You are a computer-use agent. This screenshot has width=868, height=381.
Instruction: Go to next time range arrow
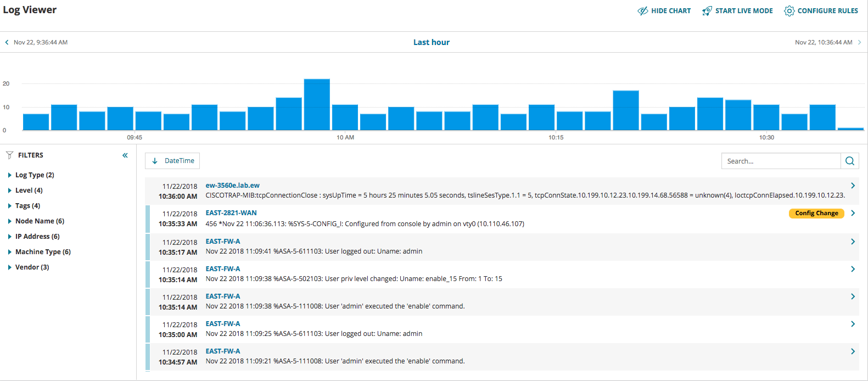point(859,42)
